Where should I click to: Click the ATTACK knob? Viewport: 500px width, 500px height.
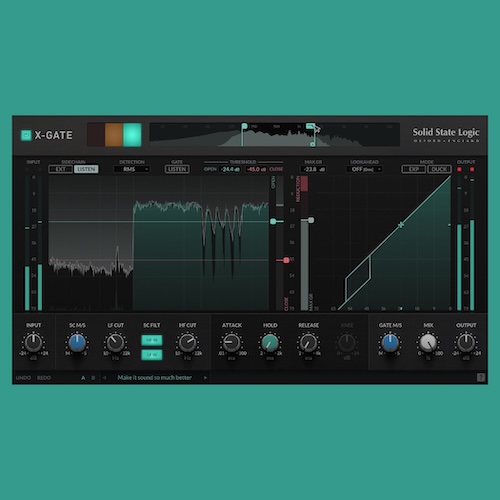[x=231, y=343]
